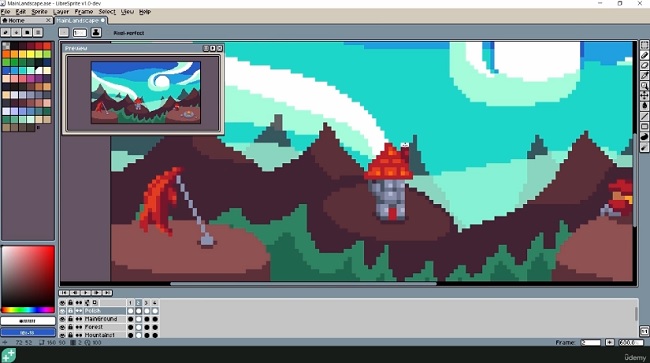Select the Paint Bucket tool

(644, 106)
